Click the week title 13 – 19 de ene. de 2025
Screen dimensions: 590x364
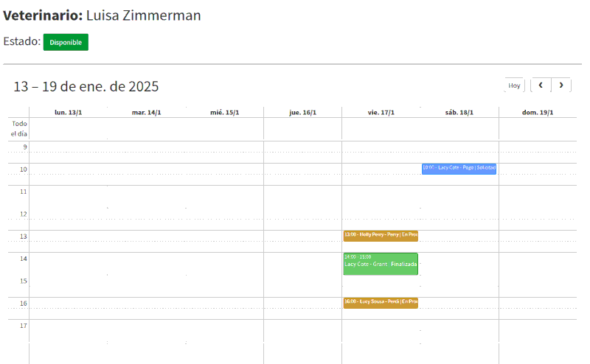(86, 86)
